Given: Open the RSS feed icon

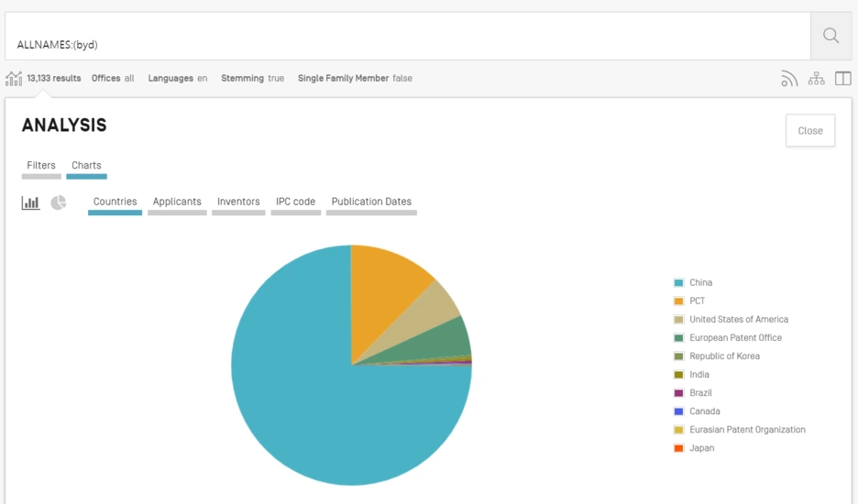Looking at the screenshot, I should [x=789, y=79].
